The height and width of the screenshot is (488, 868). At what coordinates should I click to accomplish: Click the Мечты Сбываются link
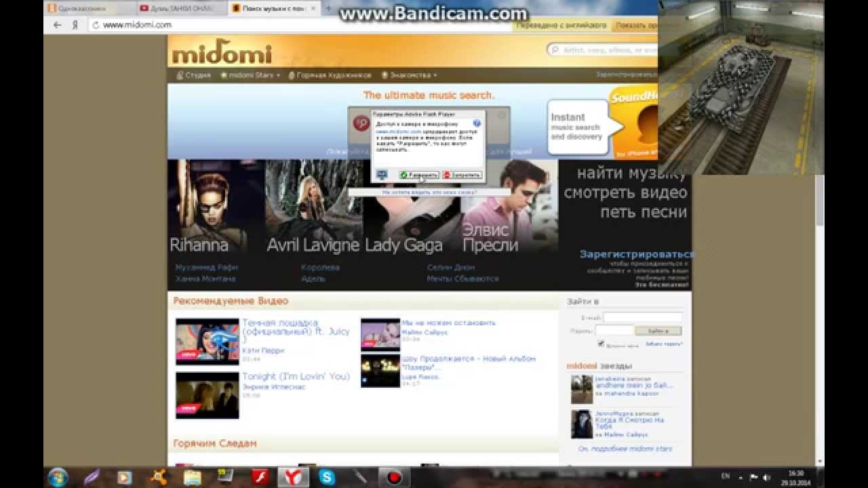point(462,279)
